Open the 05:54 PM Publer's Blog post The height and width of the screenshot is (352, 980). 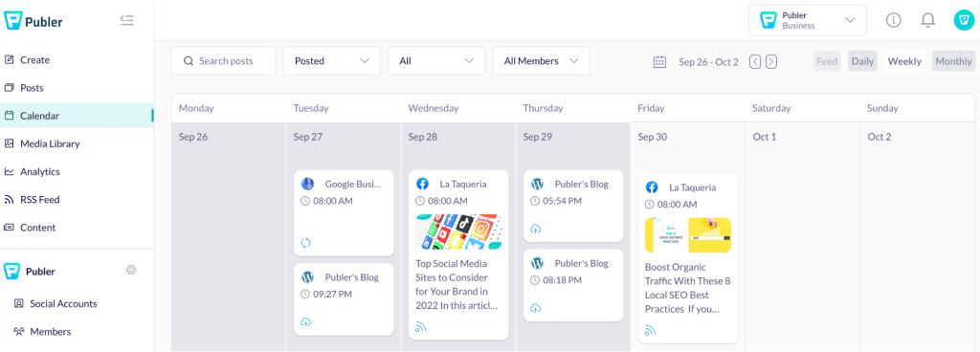coord(573,206)
